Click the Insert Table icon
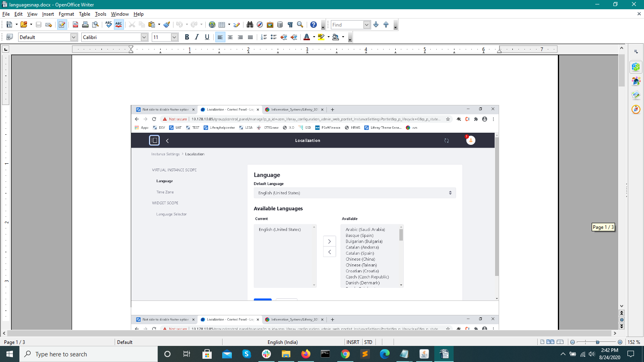 point(222,25)
